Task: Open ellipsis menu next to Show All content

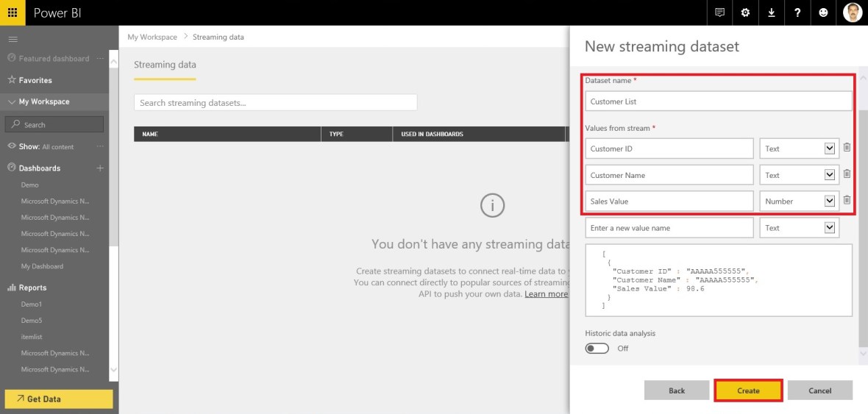Action: [x=100, y=146]
